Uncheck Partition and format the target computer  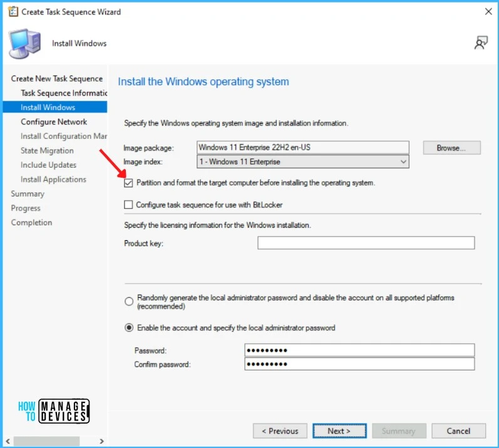click(128, 183)
